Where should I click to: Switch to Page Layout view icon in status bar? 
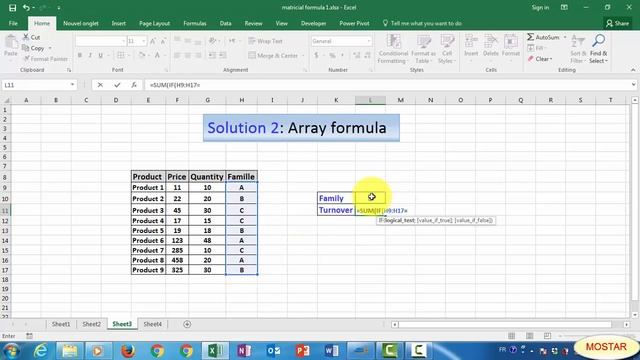pyautogui.click(x=529, y=336)
